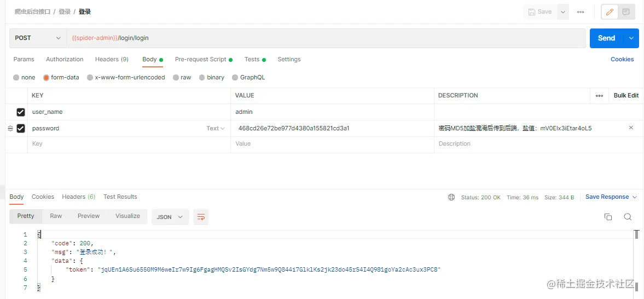Click the first 登录 breadcrumb folder

coord(65,12)
